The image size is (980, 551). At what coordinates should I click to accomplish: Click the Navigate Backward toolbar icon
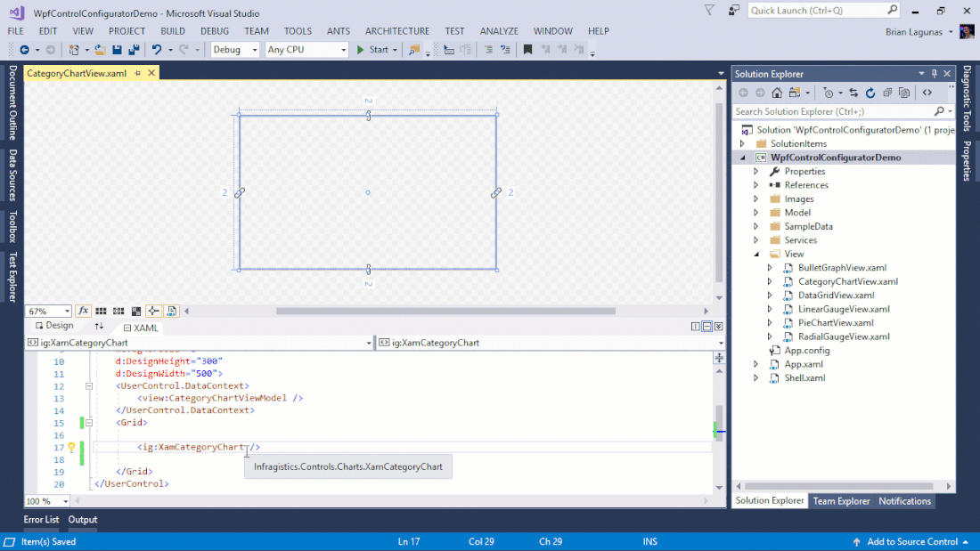pos(24,50)
